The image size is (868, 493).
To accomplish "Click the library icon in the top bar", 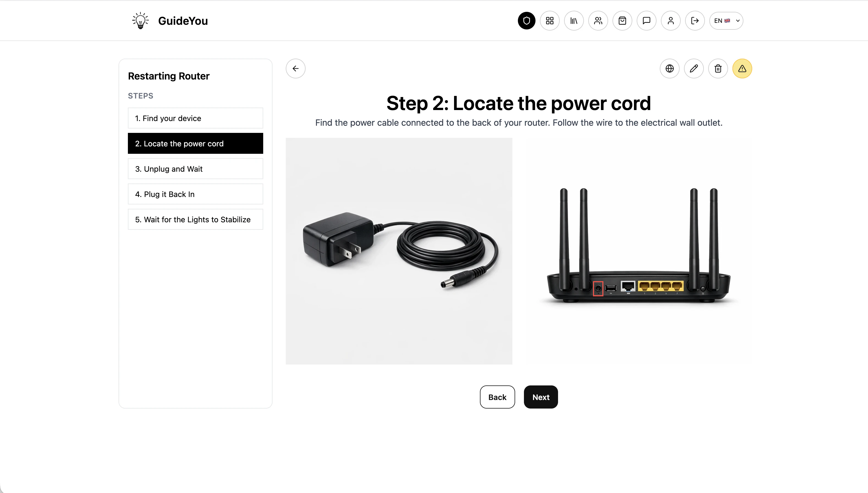I will point(574,21).
